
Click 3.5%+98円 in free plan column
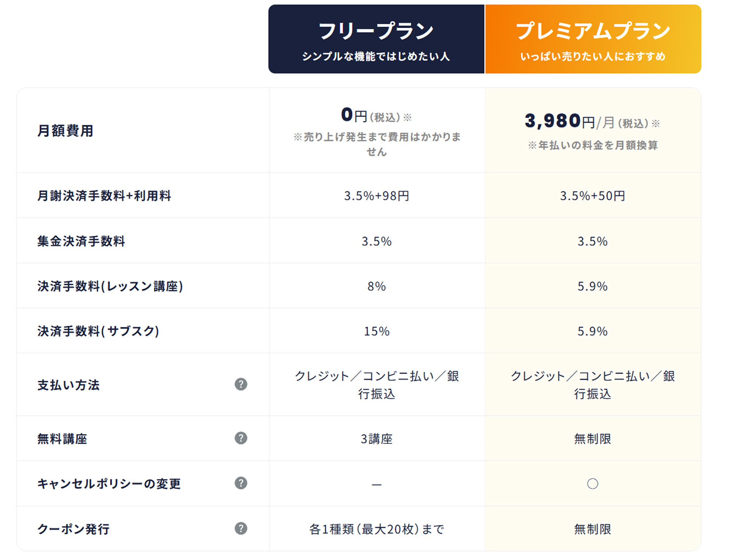(377, 196)
